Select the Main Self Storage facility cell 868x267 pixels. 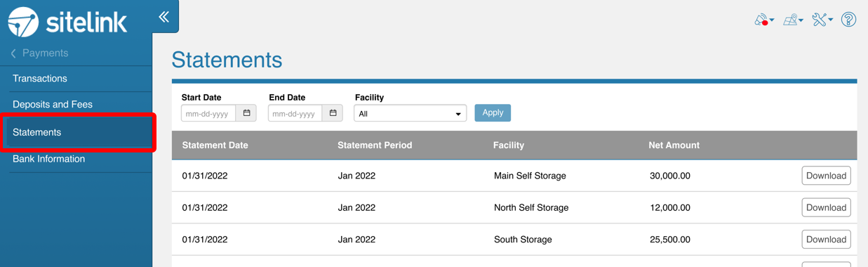pos(530,176)
